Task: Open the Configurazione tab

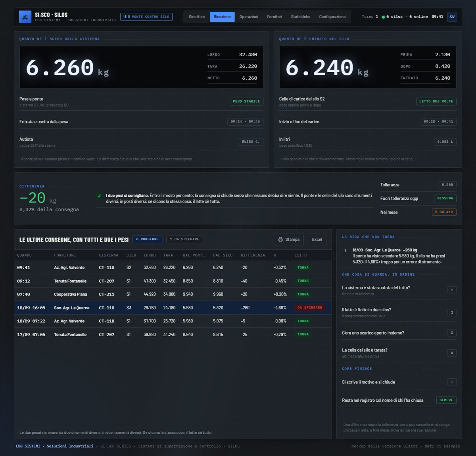Action: [x=332, y=17]
